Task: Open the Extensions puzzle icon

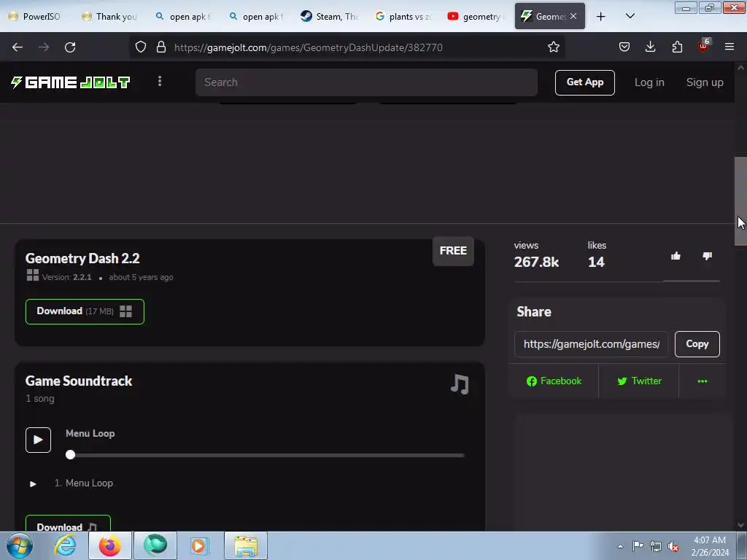Action: click(x=677, y=47)
